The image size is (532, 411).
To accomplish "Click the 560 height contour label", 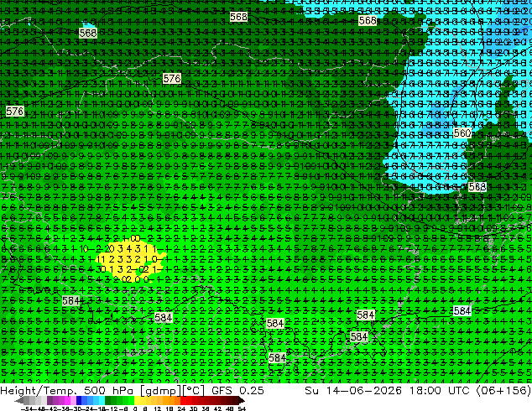I will point(462,133).
